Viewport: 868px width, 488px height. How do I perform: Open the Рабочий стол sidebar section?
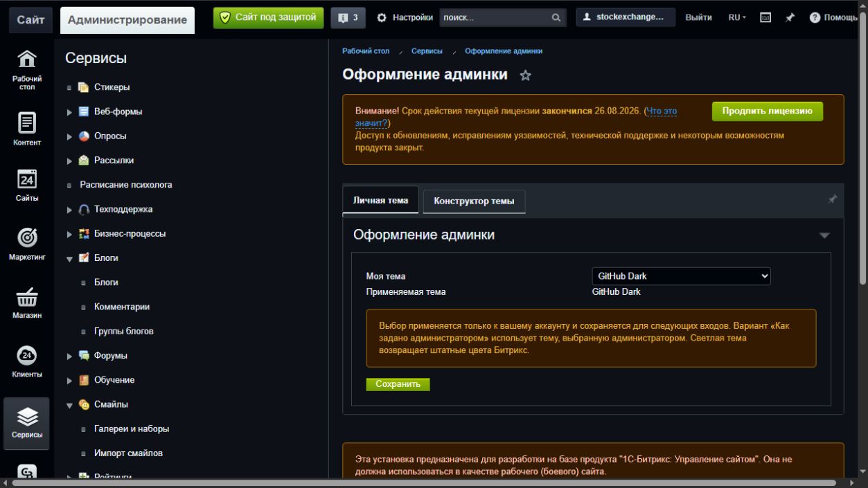27,70
